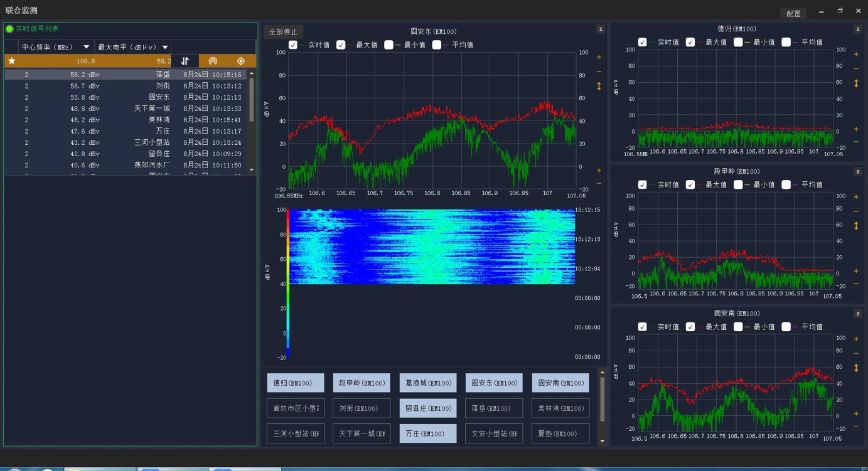Click the vertical double-arrow icon beside the 固安南 chart
This screenshot has height=471, width=868.
pyautogui.click(x=856, y=368)
